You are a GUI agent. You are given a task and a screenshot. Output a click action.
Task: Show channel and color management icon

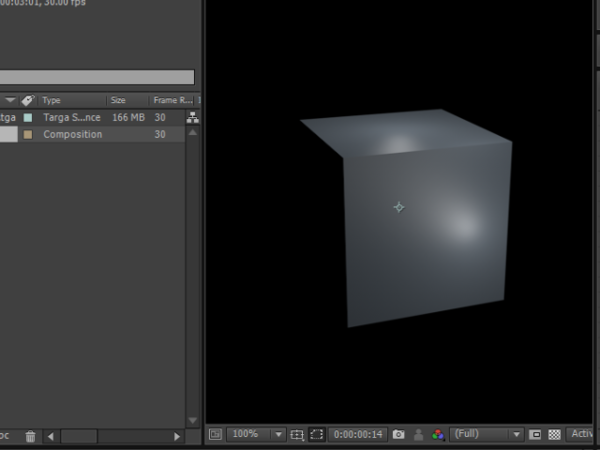(x=438, y=435)
